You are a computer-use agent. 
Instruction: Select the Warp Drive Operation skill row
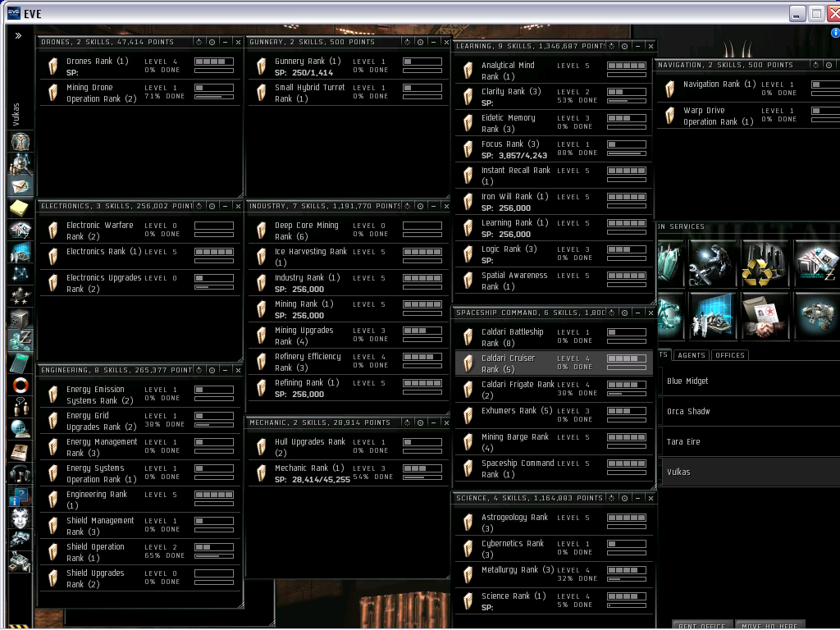[x=749, y=116]
